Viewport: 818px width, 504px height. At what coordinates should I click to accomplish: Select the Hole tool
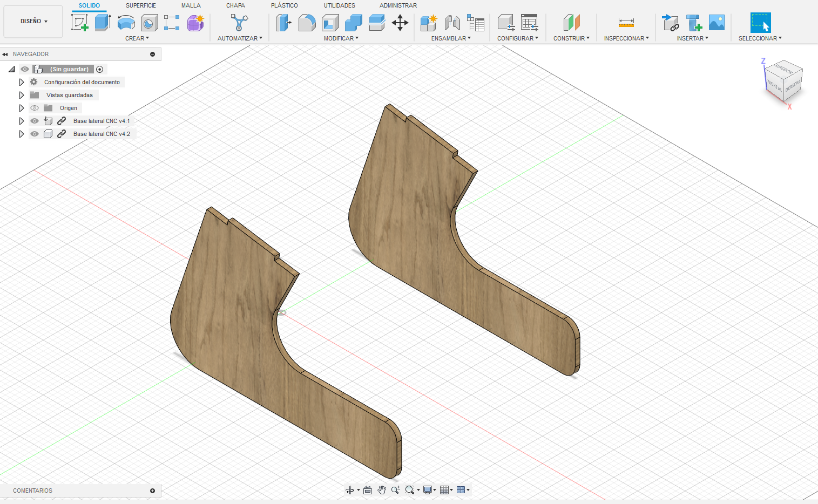[x=149, y=22]
